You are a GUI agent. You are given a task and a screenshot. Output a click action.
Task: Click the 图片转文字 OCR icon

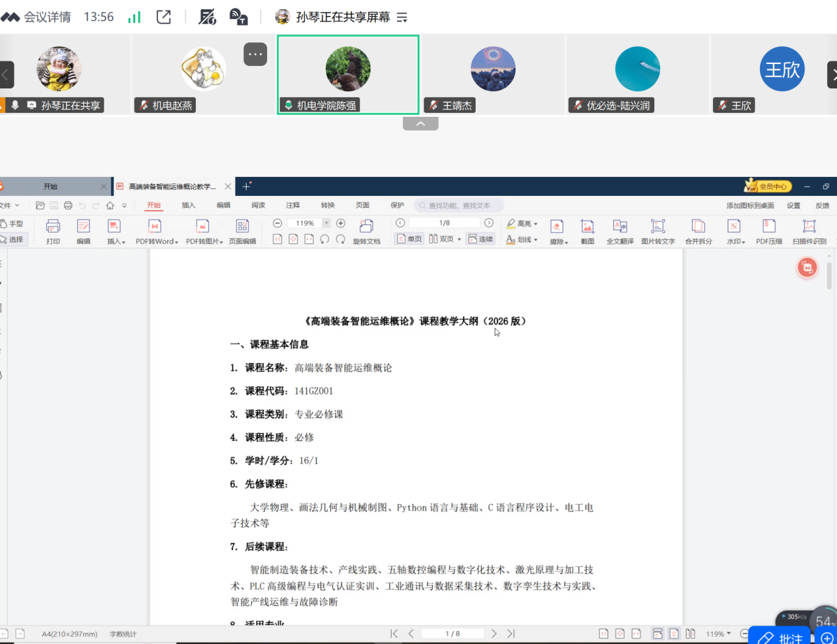658,232
